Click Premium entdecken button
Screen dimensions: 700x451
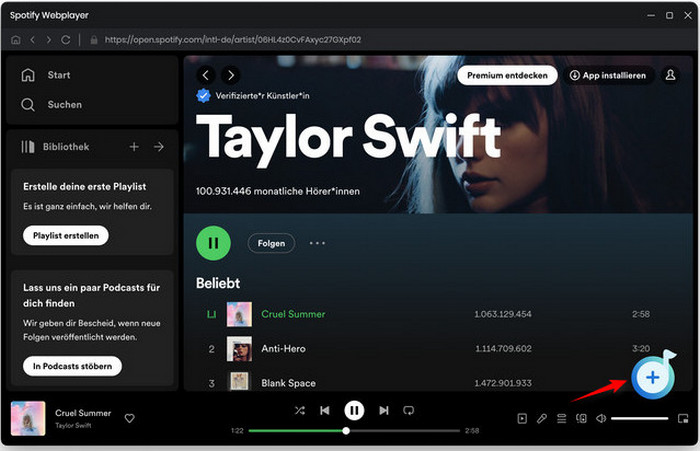tap(507, 75)
